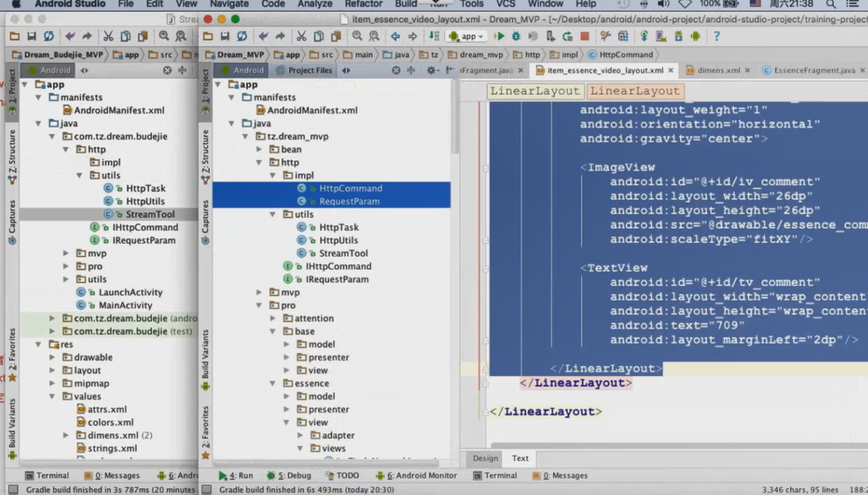
Task: Open the Help question mark icon
Action: pyautogui.click(x=716, y=36)
